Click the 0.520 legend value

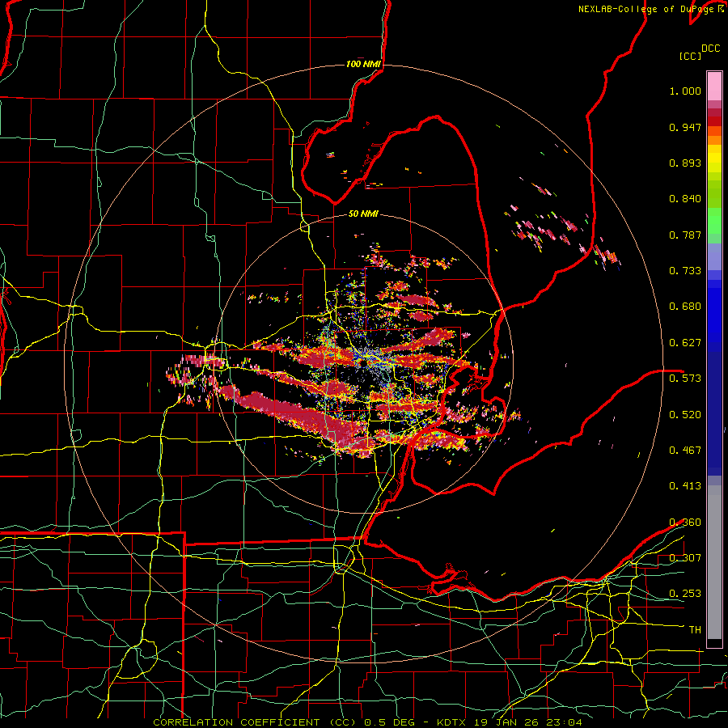point(685,415)
